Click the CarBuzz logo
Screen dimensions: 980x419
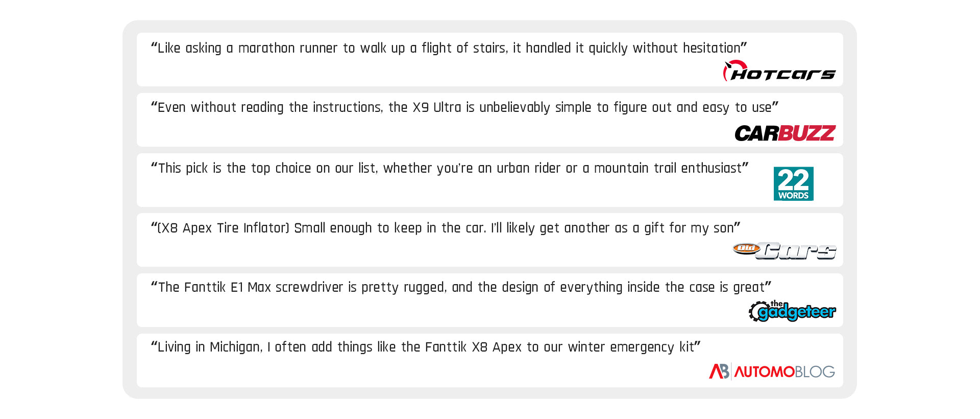tap(785, 133)
